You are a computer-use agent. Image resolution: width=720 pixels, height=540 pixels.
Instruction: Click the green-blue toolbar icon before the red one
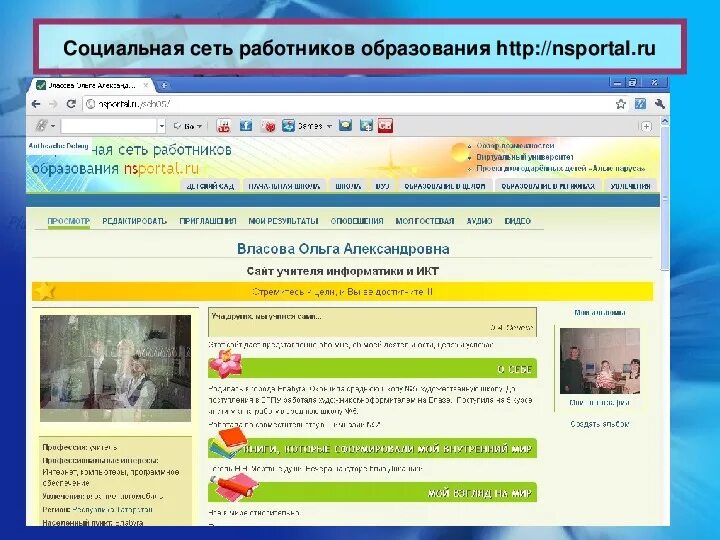click(x=366, y=125)
